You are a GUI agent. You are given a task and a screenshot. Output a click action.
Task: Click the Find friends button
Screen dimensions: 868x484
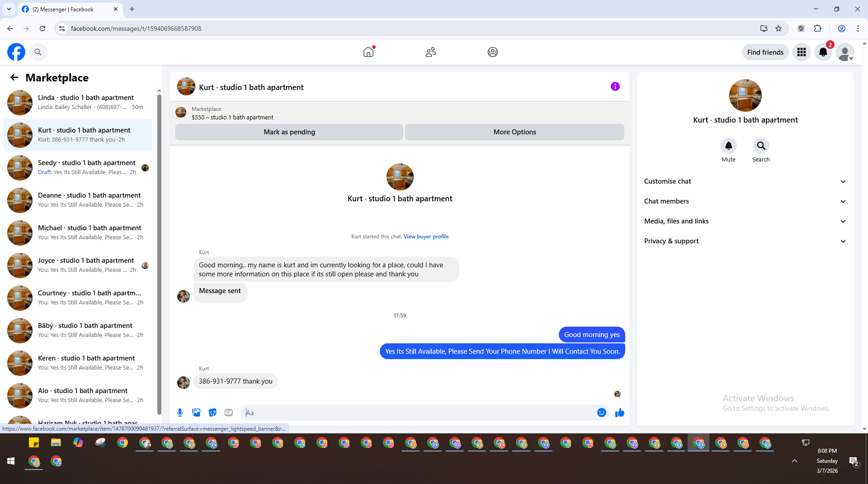(765, 52)
